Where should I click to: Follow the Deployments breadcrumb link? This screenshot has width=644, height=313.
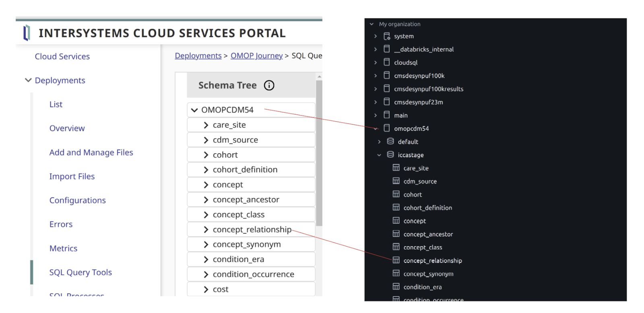[x=198, y=56]
